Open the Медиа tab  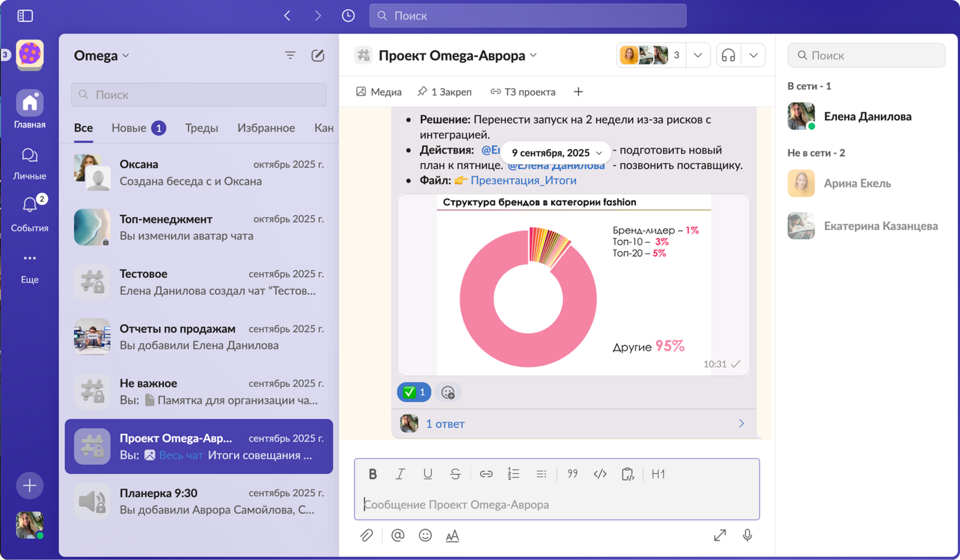coord(379,92)
